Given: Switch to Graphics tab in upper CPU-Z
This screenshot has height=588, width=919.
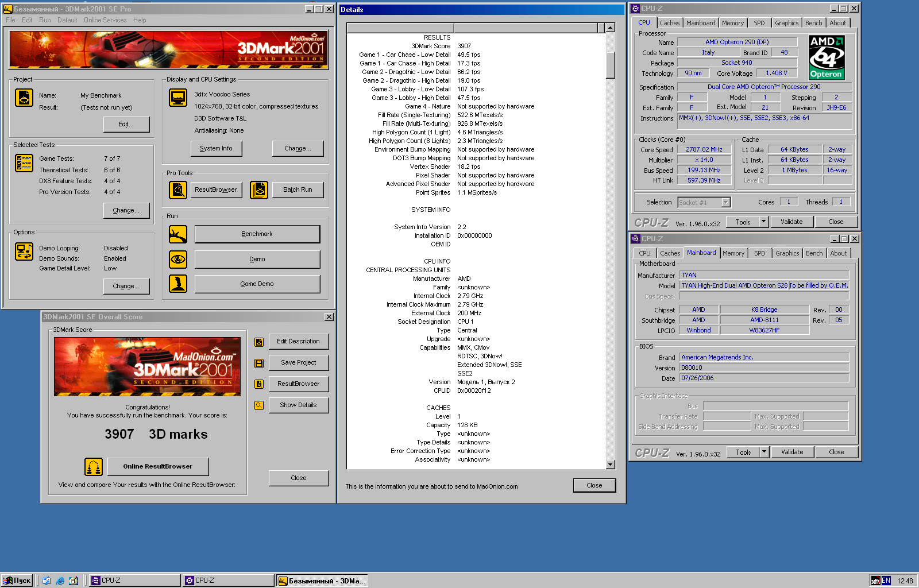Looking at the screenshot, I should pos(786,23).
